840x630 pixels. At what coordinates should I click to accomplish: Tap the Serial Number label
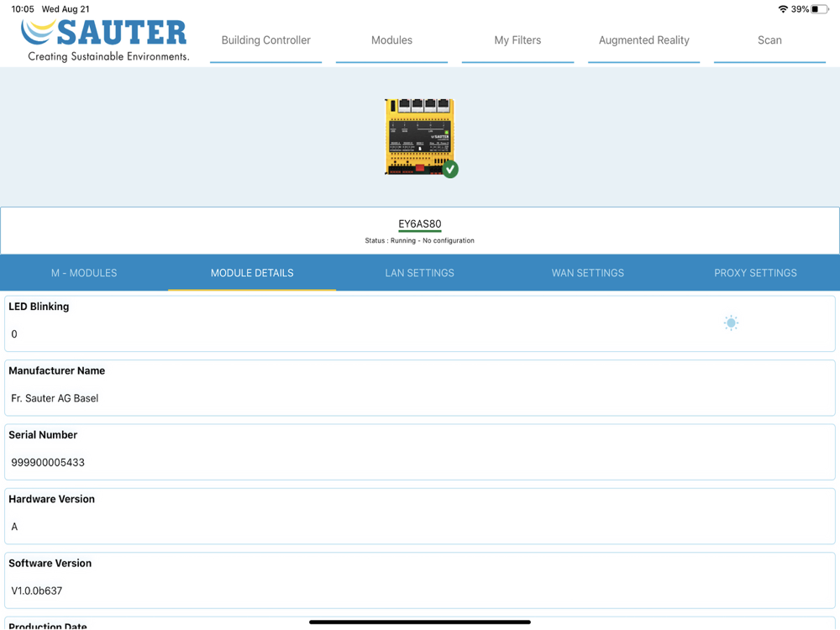[43, 435]
